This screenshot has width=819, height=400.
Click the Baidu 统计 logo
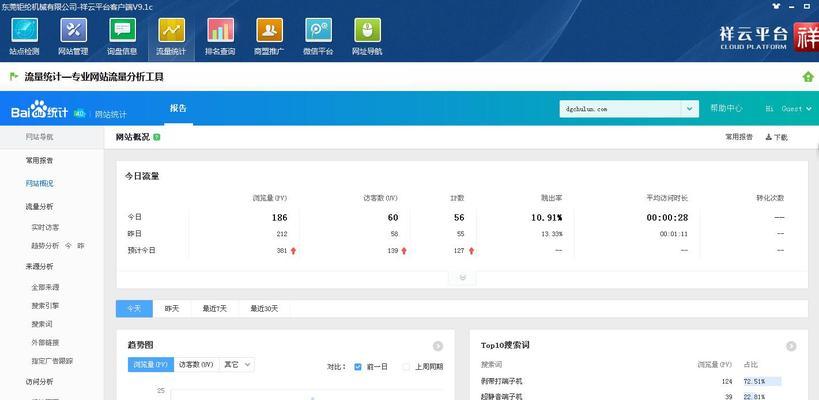(x=40, y=110)
